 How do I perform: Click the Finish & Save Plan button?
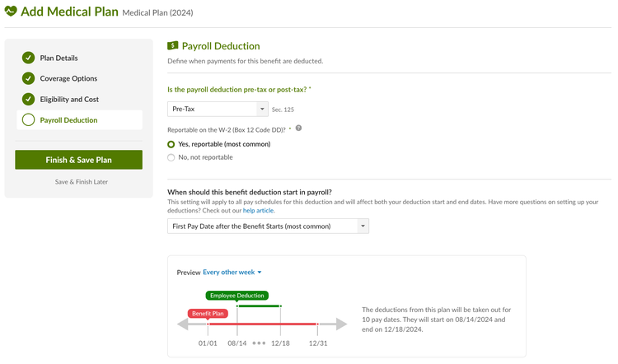click(79, 160)
